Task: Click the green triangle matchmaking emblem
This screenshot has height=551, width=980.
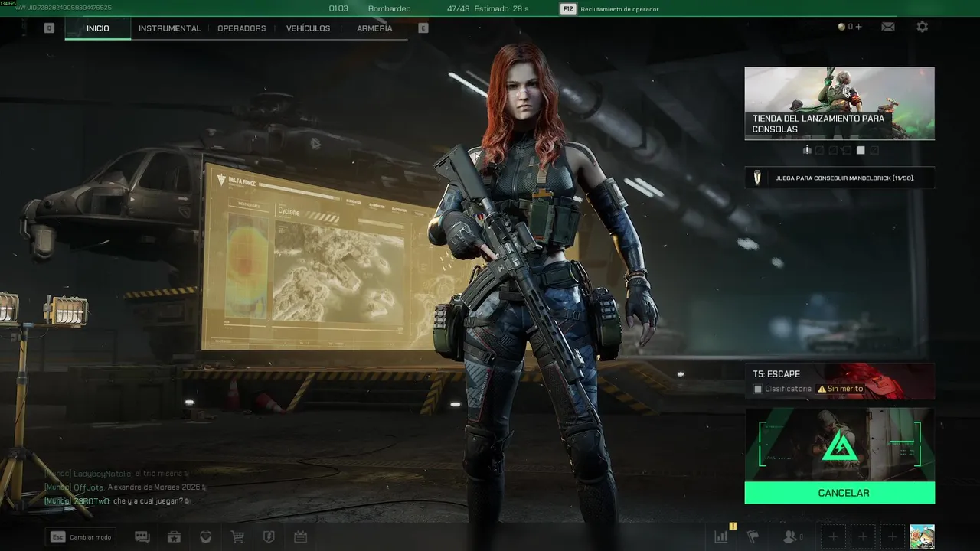Action: tap(840, 445)
